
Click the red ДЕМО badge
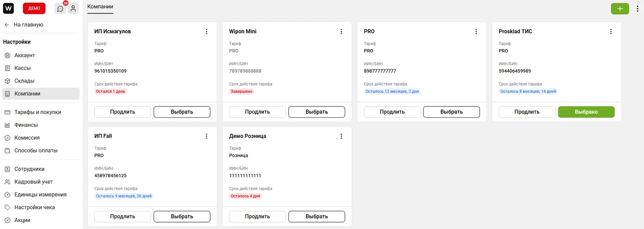tap(34, 8)
